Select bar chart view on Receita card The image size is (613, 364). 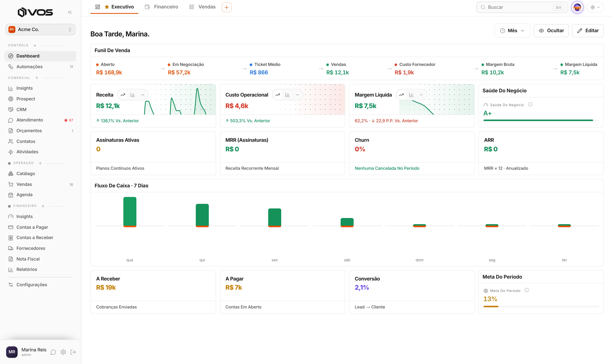[133, 95]
